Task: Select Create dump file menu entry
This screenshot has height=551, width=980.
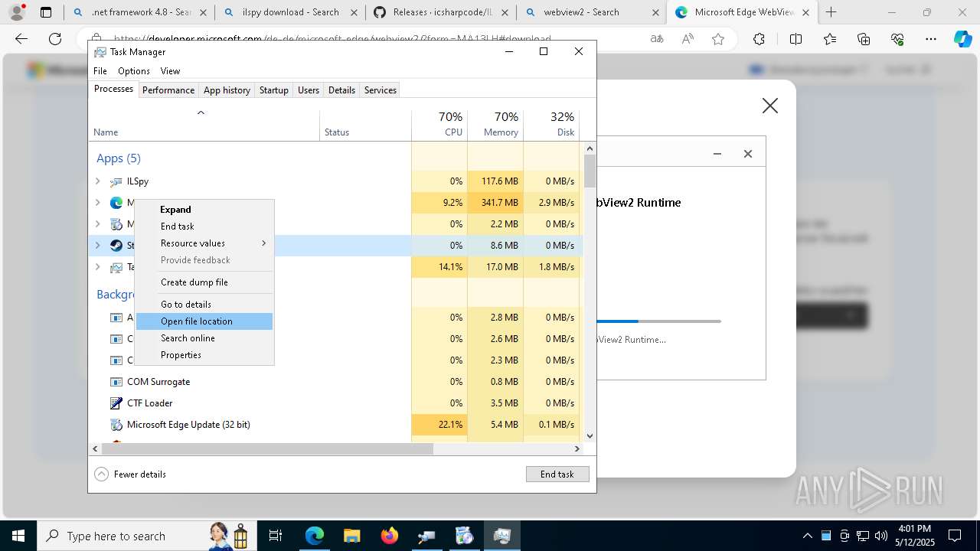Action: point(204,282)
